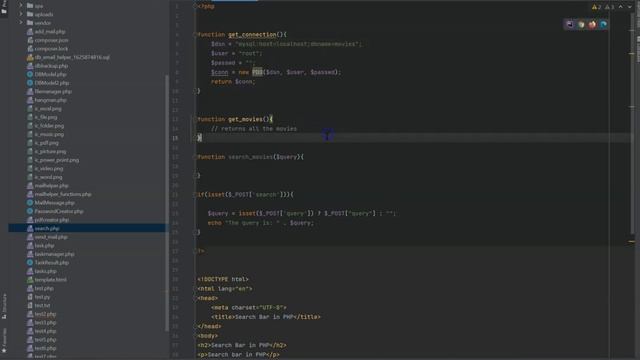Select ic_folder.png image file
Image resolution: width=640 pixels, height=360 pixels.
[49, 126]
